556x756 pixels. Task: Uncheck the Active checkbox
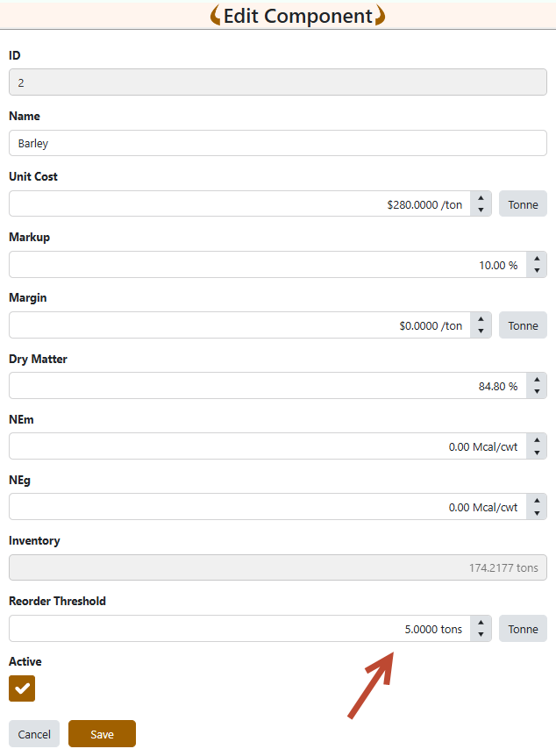coord(22,688)
